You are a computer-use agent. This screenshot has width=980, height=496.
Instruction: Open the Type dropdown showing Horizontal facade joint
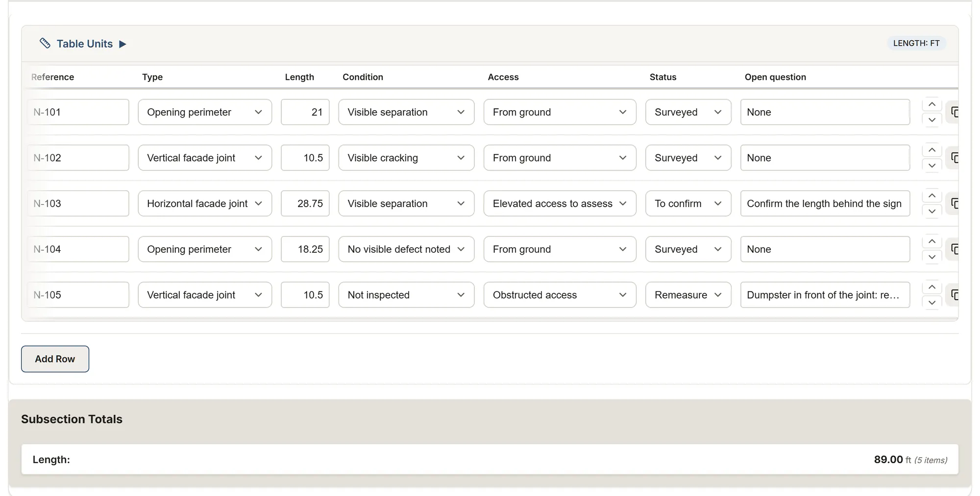(205, 203)
